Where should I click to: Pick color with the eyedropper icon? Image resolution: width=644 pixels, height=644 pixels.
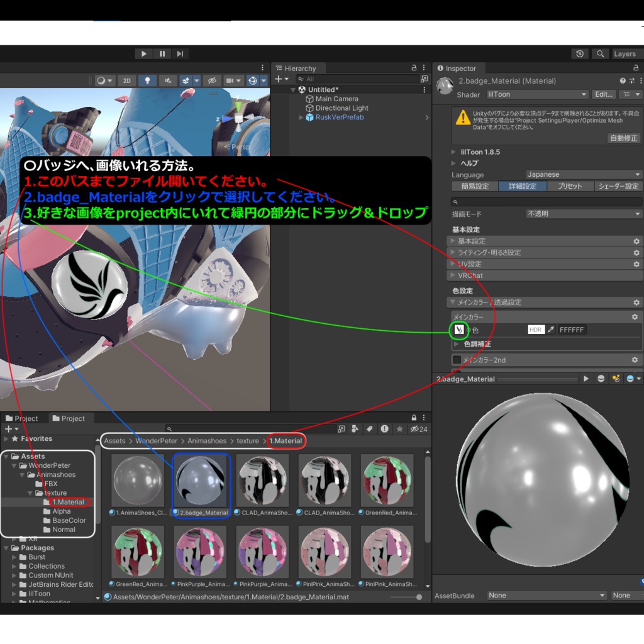[551, 330]
